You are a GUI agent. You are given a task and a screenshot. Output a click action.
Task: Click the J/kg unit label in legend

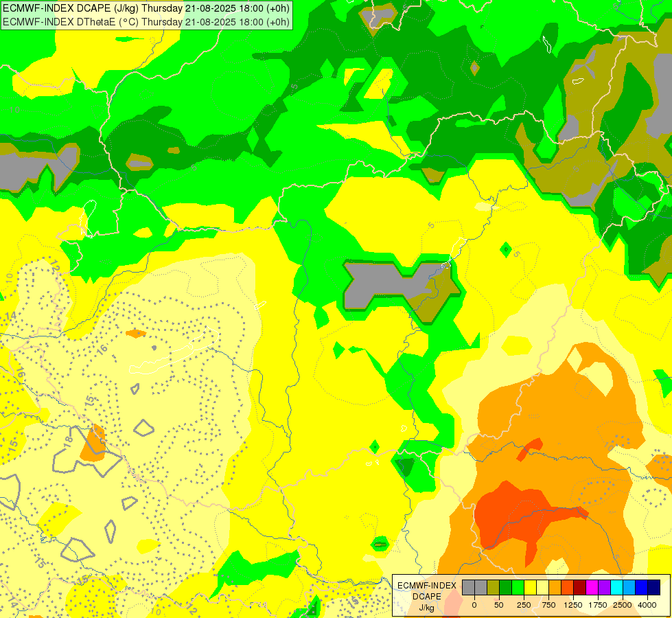[x=427, y=608]
